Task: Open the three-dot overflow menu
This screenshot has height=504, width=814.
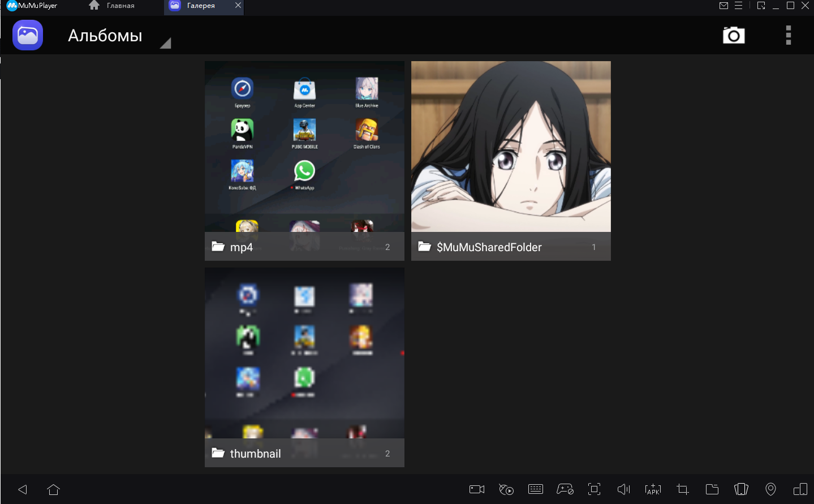Action: pos(789,35)
